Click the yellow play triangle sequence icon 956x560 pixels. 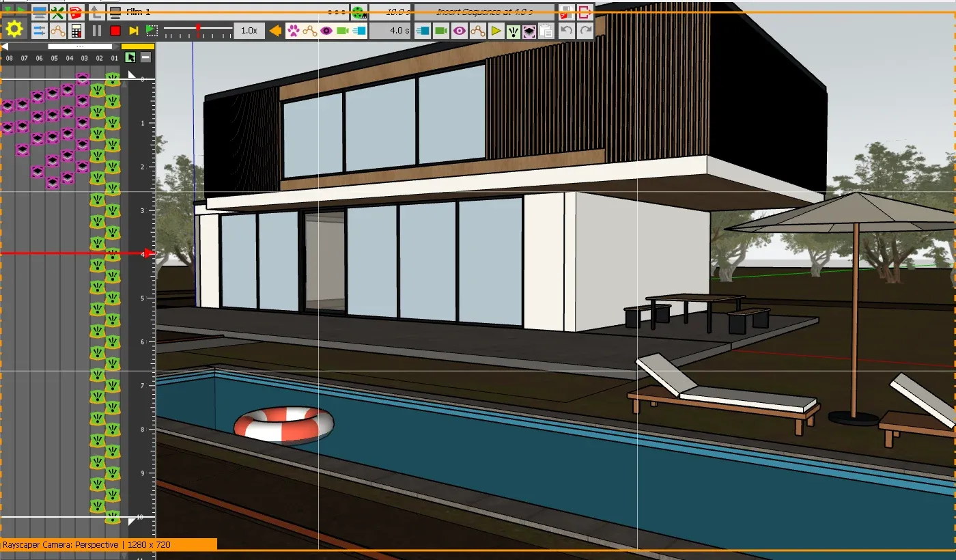click(496, 31)
